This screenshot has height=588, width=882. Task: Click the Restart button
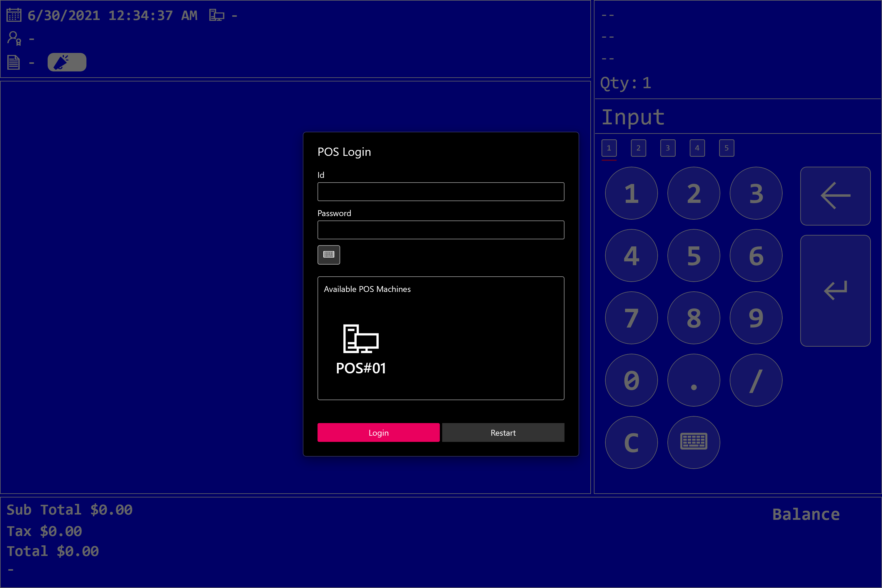pos(503,433)
